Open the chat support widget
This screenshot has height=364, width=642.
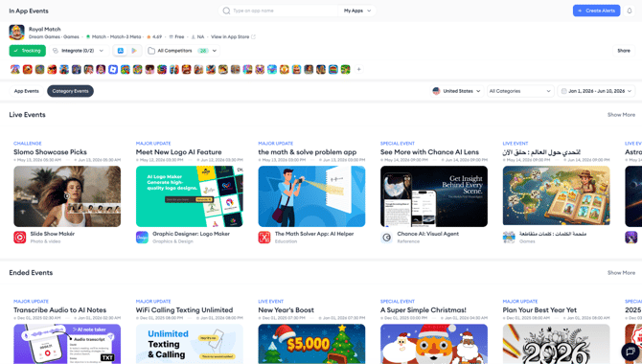pyautogui.click(x=631, y=352)
